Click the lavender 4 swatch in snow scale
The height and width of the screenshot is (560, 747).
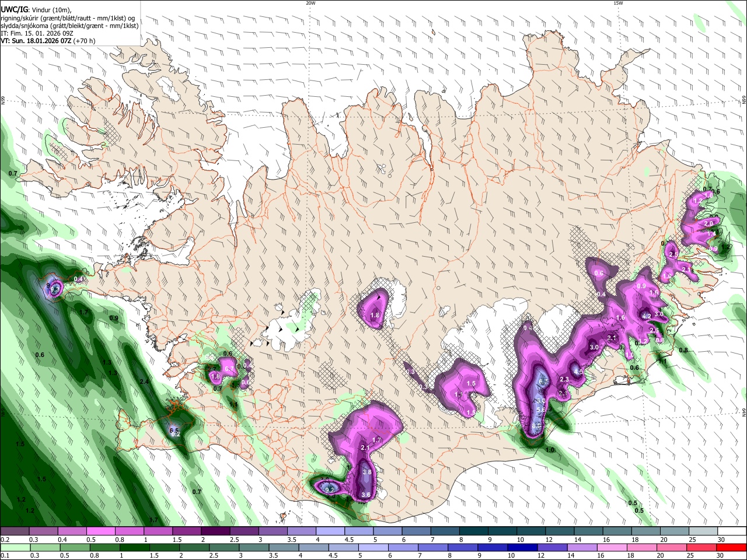331,531
